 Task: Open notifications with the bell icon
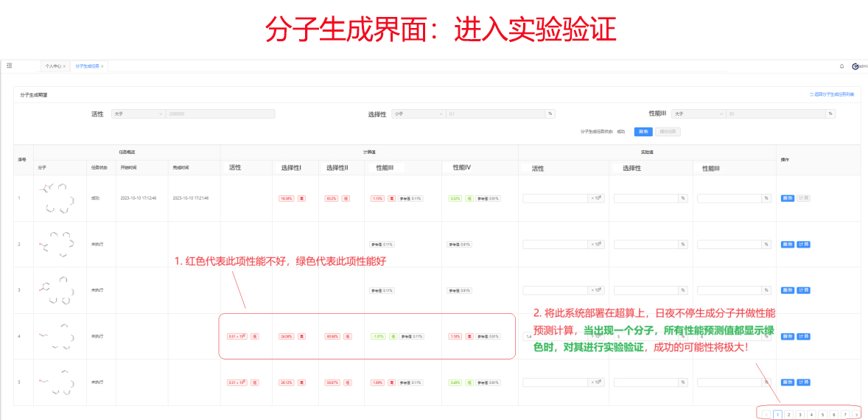click(x=841, y=66)
